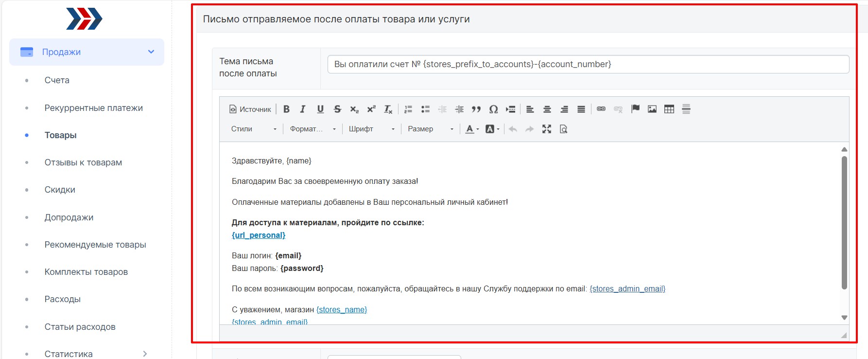Insert a hyperlink with link icon
Screen dimensions: 868x359
pyautogui.click(x=601, y=109)
